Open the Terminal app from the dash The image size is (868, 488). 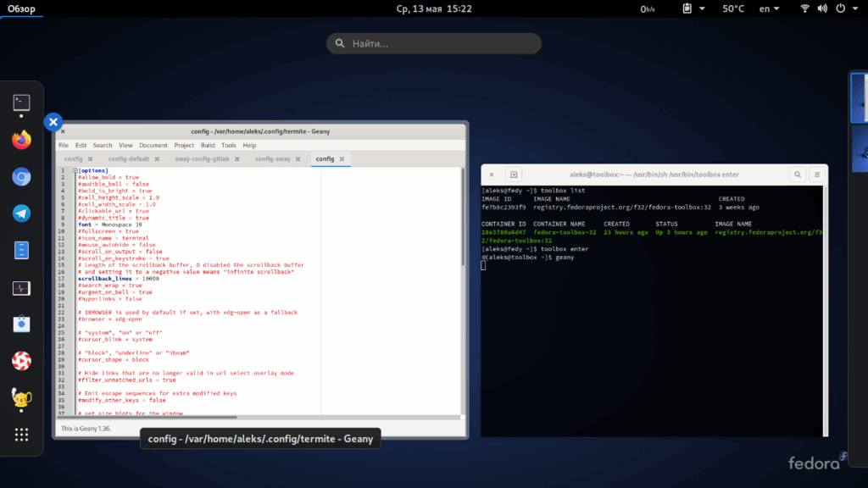coord(21,103)
